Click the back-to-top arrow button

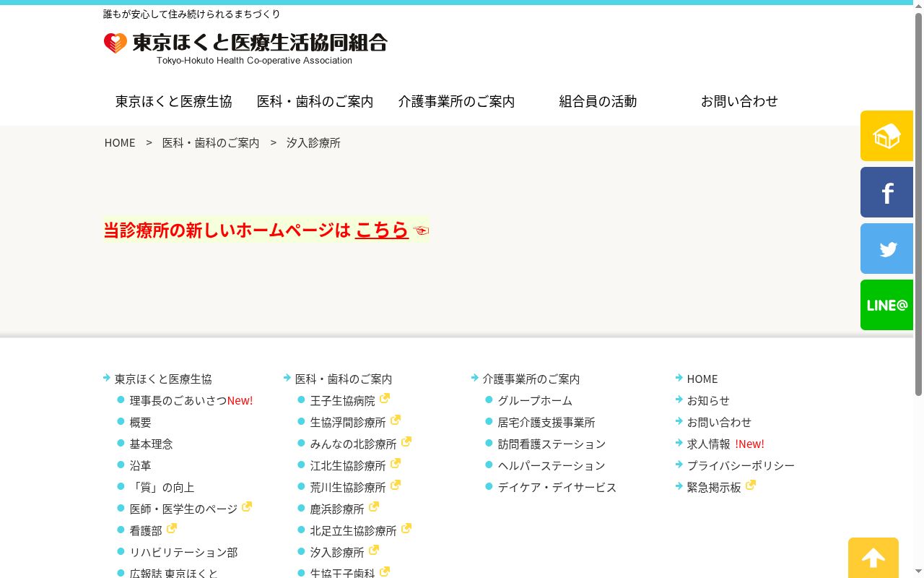(873, 558)
